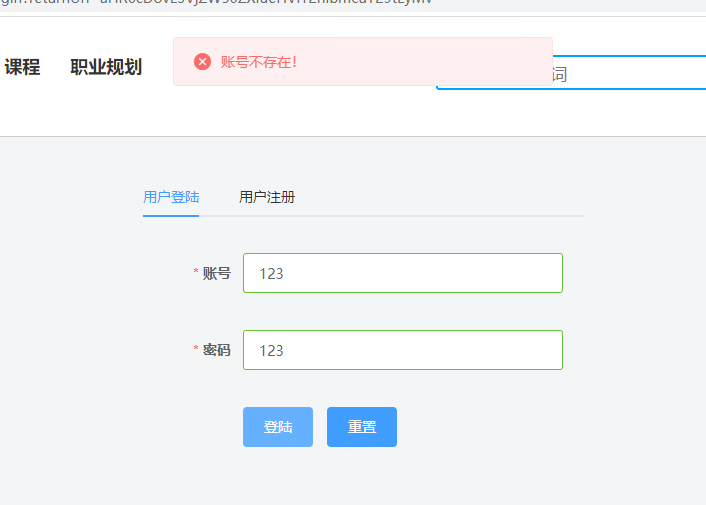Click the 账号不存在! error message text
The image size is (706, 505).
[x=259, y=62]
